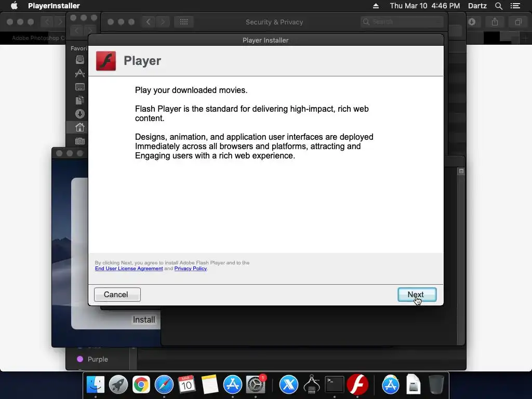Open App Store folder icon right of Flash

(391, 385)
